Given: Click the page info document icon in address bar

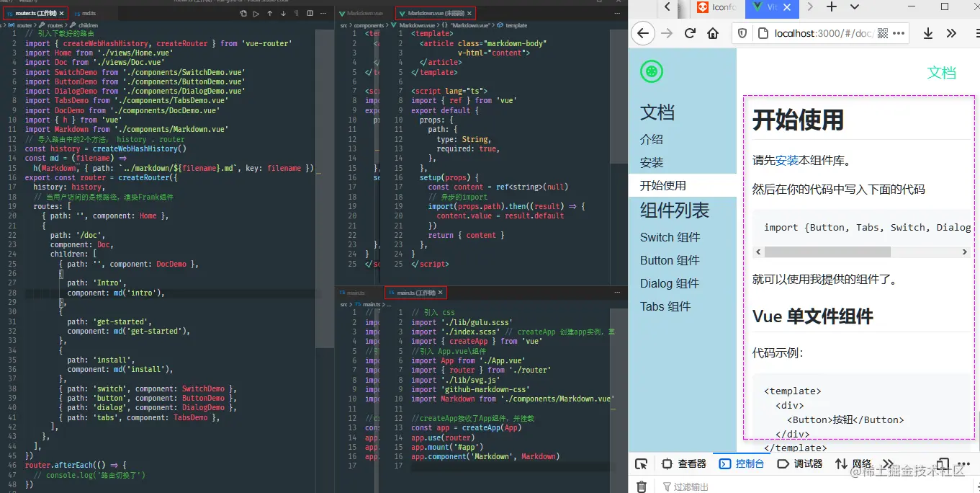Looking at the screenshot, I should (x=762, y=33).
